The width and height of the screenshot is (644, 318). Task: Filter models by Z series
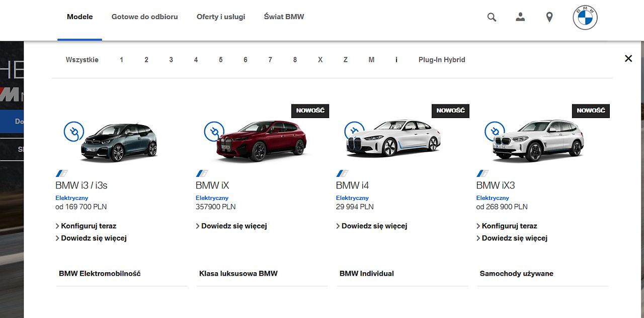click(345, 60)
